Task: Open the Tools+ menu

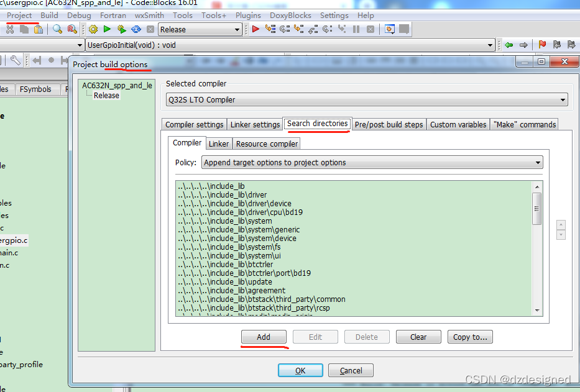Action: tap(213, 15)
